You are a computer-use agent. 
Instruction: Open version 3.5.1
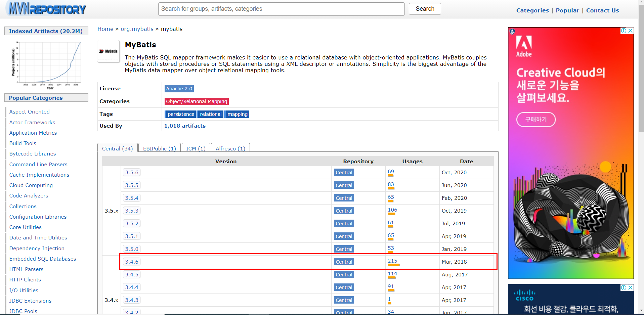pos(132,236)
